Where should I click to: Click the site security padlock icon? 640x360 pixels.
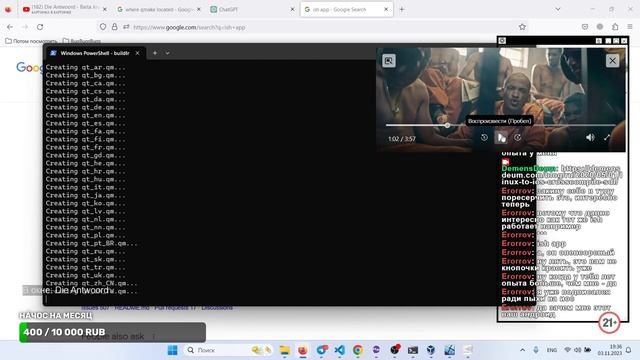115,27
